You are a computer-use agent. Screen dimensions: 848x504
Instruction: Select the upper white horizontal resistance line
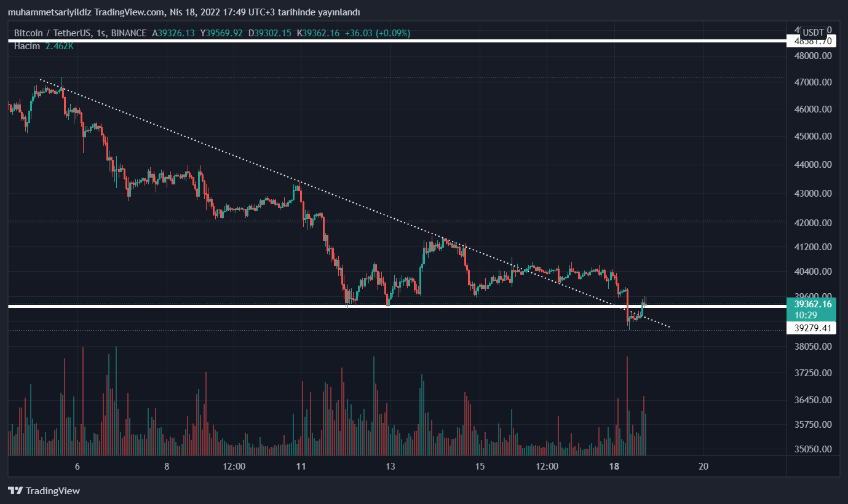pyautogui.click(x=394, y=41)
